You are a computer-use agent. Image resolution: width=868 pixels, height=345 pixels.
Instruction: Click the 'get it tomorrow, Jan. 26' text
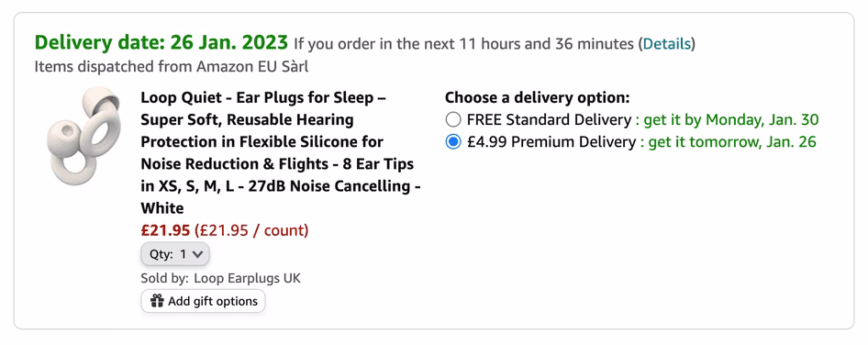click(732, 142)
